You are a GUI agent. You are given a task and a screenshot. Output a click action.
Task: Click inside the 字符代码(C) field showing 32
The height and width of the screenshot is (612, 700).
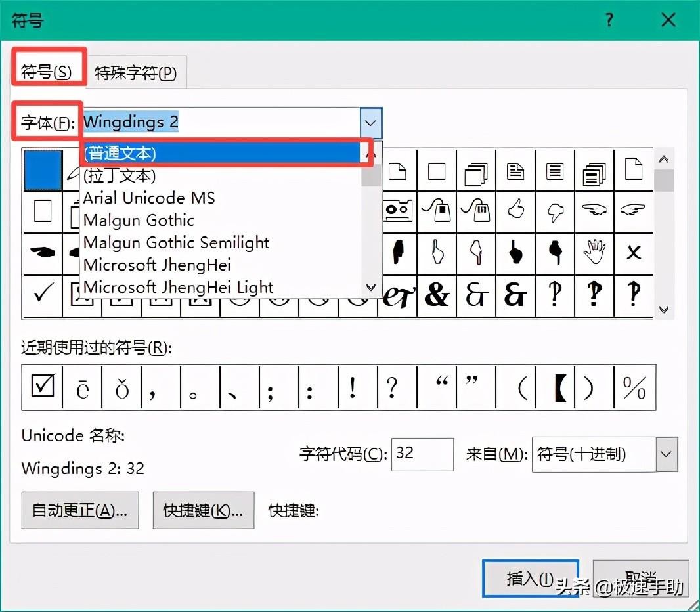(x=422, y=454)
